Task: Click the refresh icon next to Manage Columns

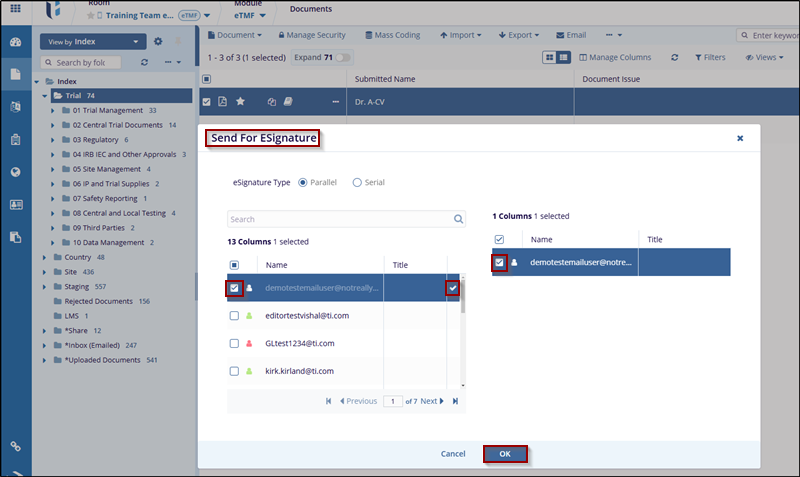Action: (675, 58)
